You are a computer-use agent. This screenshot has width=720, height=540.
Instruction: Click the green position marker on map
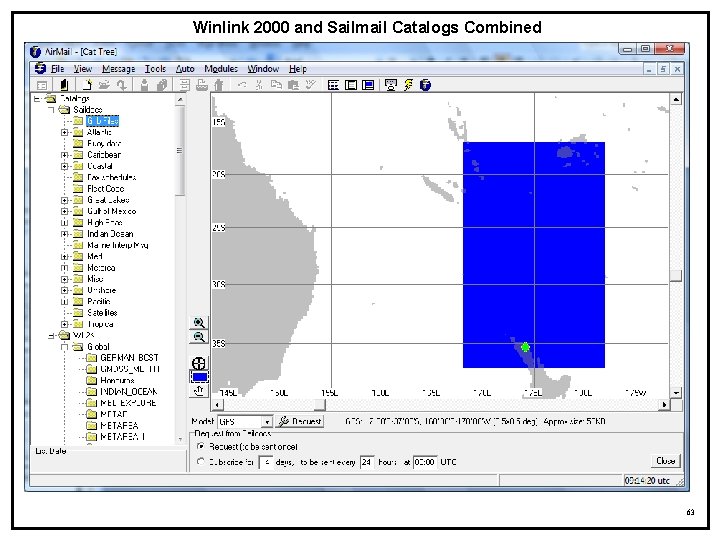[x=525, y=347]
